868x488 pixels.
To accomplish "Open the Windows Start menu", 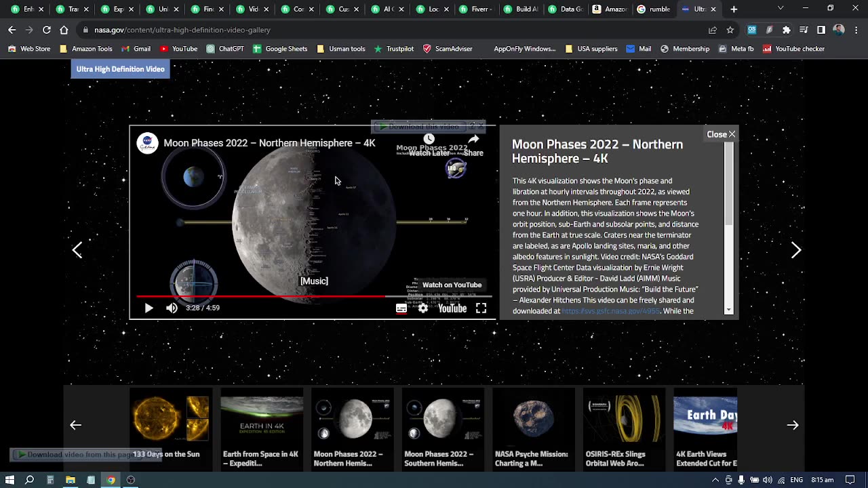I will (x=9, y=480).
